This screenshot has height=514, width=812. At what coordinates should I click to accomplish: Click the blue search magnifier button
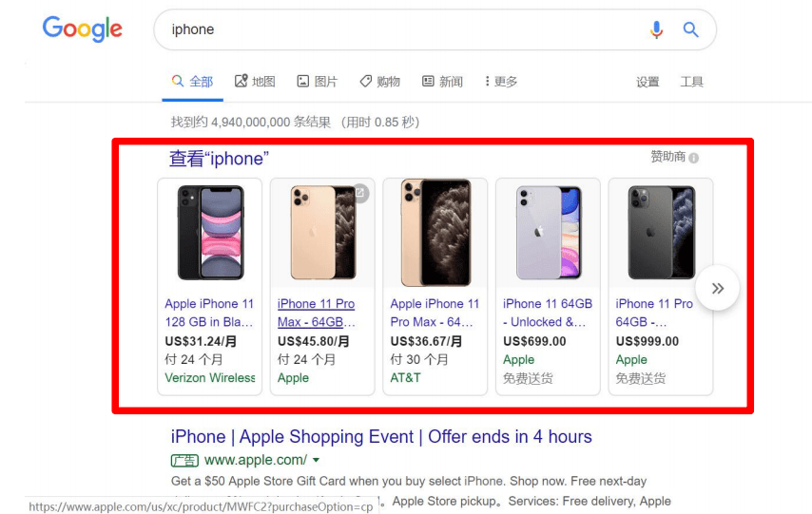(690, 29)
